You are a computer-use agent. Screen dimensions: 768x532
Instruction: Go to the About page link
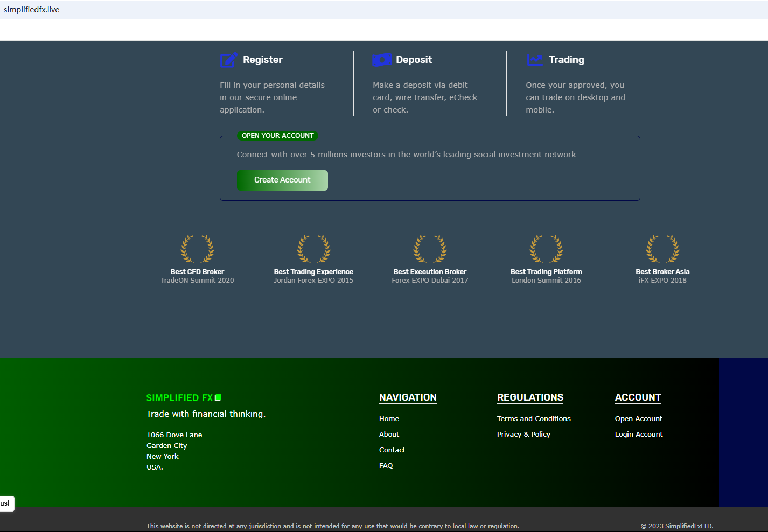(389, 435)
